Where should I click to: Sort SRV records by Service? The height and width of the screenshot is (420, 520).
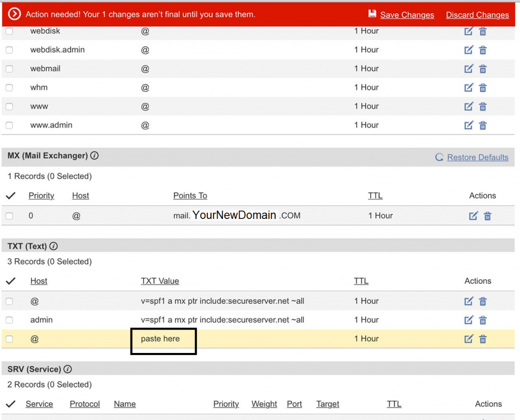(40, 404)
